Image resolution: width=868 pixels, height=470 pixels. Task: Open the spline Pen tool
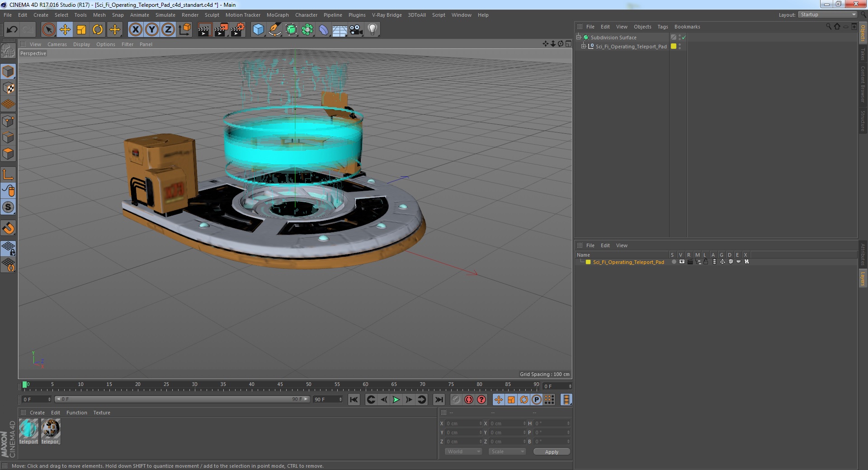coord(275,30)
